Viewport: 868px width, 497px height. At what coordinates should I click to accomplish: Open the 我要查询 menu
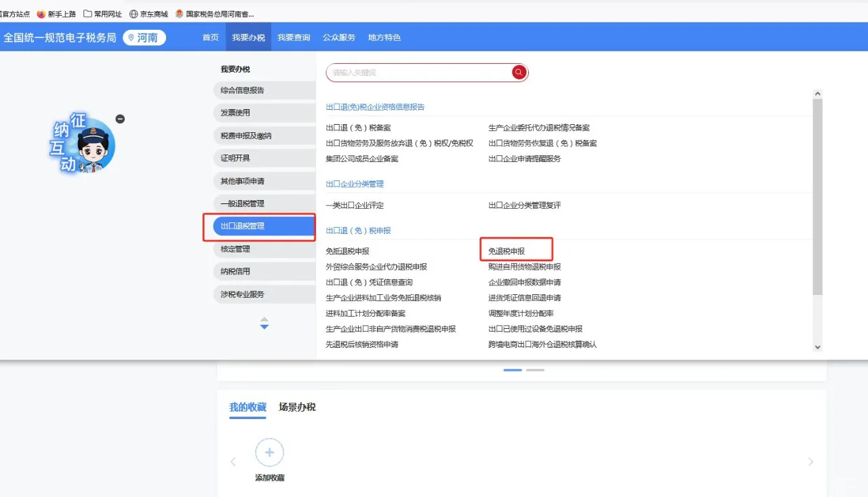pos(294,37)
